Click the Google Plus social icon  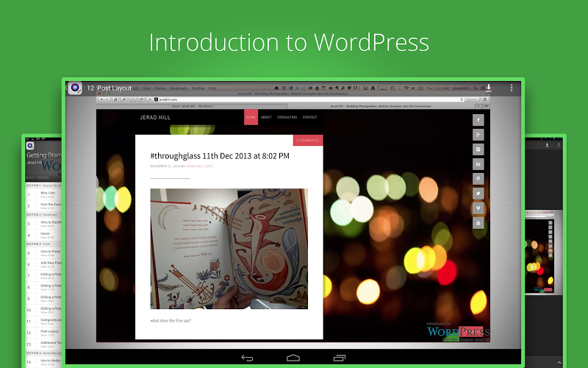[x=478, y=135]
